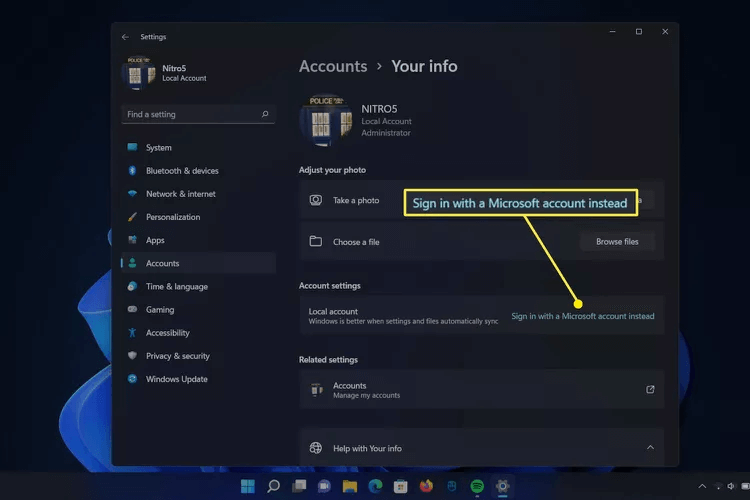Click the folder icon beside Choose a file
This screenshot has height=500, width=750.
pyautogui.click(x=316, y=241)
